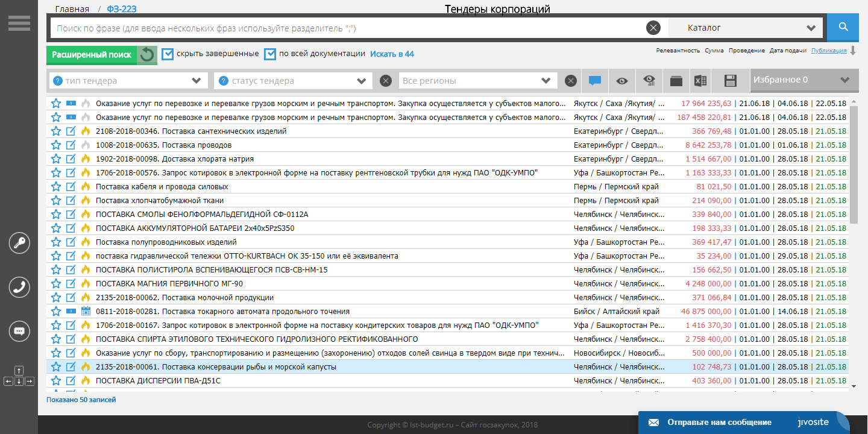Export results with the Excel icon
Screen dimensions: 868x434
click(700, 81)
